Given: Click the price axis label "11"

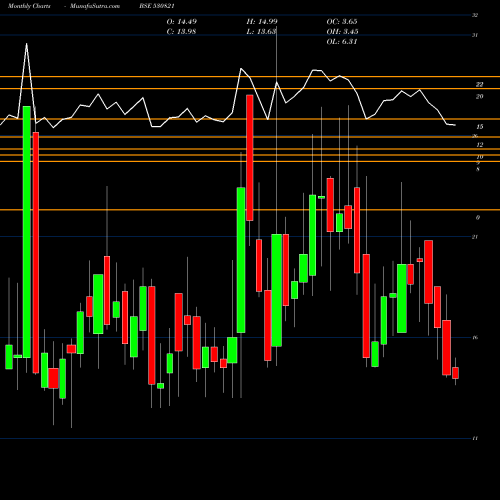Looking at the screenshot, I should (x=475, y=438).
